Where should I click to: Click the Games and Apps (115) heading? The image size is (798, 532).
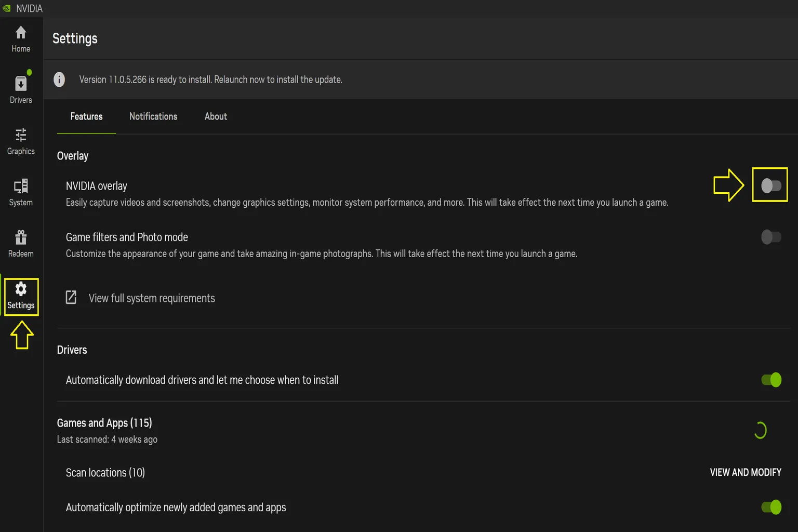104,423
